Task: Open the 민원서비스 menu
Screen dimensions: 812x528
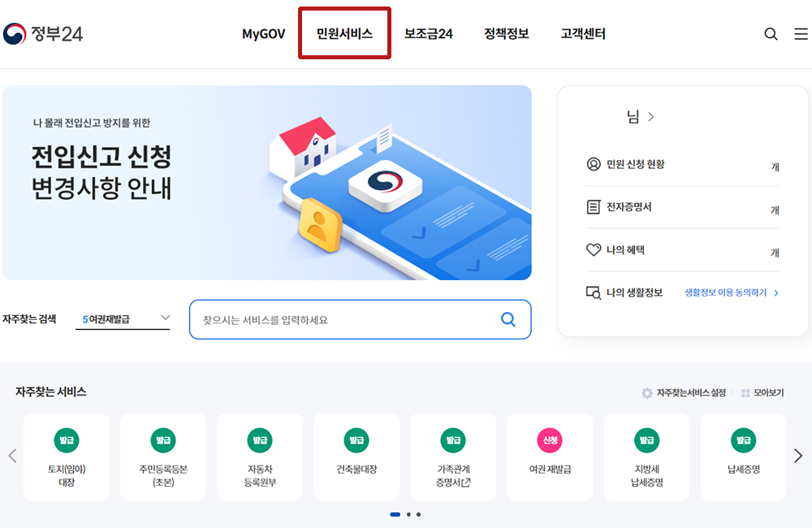Action: (x=344, y=33)
